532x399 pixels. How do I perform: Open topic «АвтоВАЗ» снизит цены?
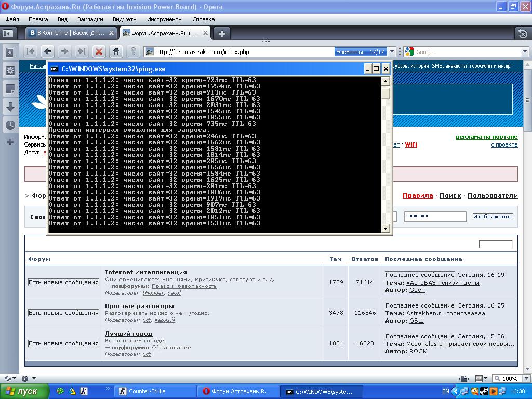coord(443,283)
